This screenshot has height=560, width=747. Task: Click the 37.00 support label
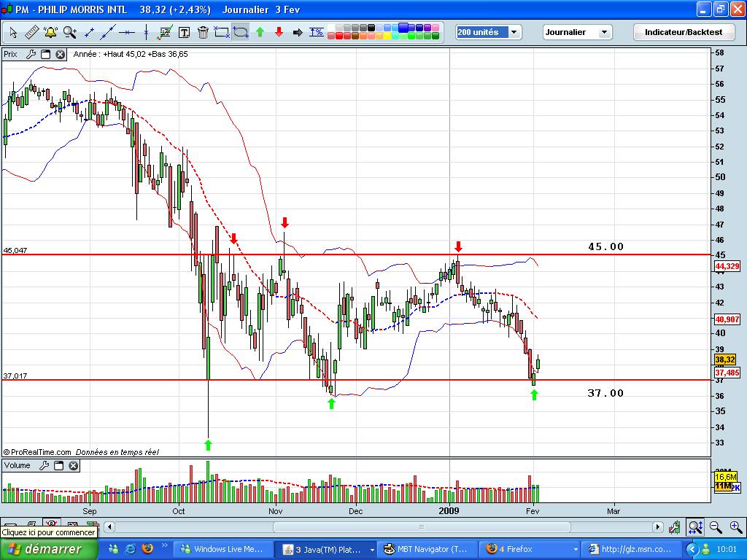(605, 393)
